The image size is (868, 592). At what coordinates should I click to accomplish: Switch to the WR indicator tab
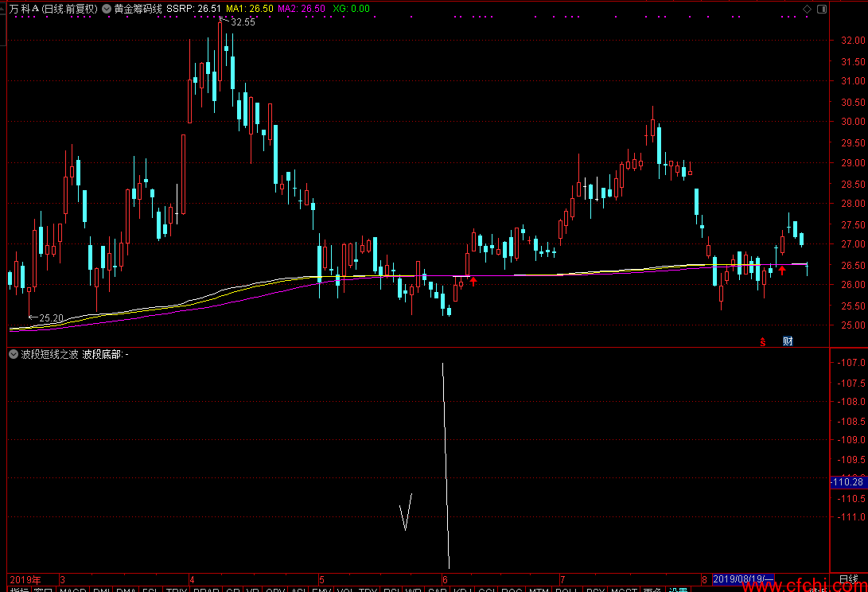414,590
